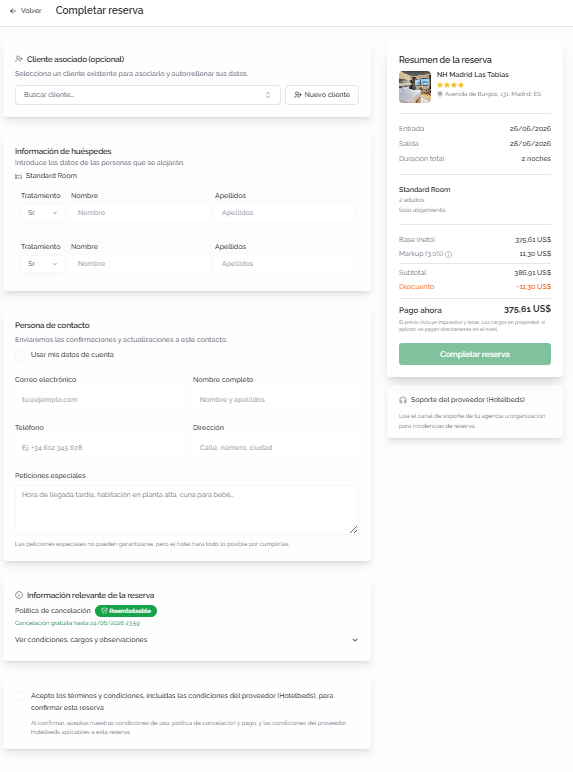Click the Salida date 28/06/2026
Screen dimensions: 573x772
tap(530, 144)
